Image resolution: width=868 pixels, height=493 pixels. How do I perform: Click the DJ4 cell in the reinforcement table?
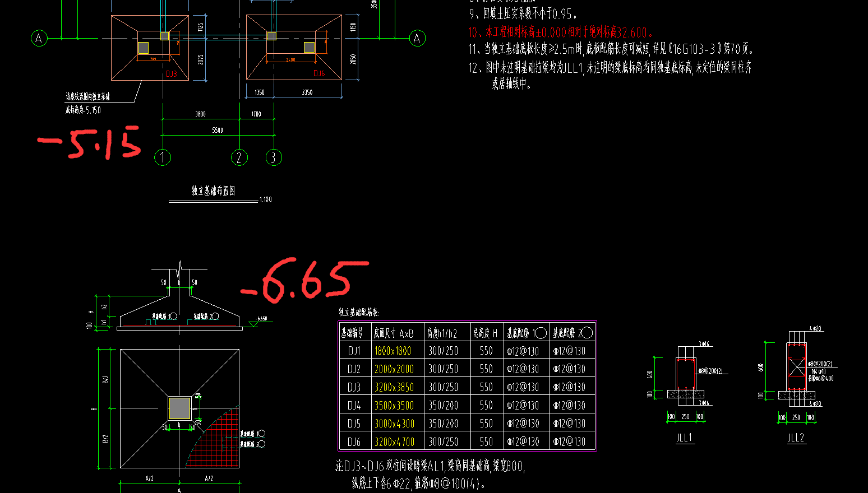pyautogui.click(x=354, y=406)
